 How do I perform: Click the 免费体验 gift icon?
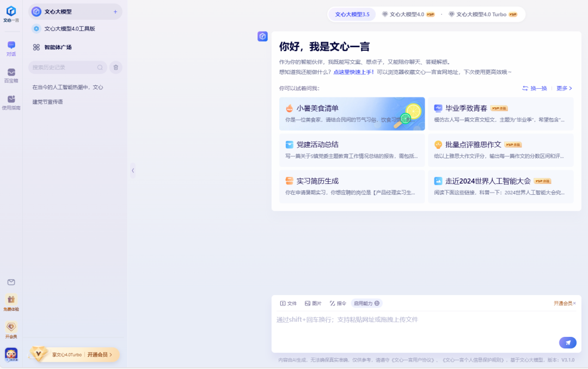(x=11, y=303)
